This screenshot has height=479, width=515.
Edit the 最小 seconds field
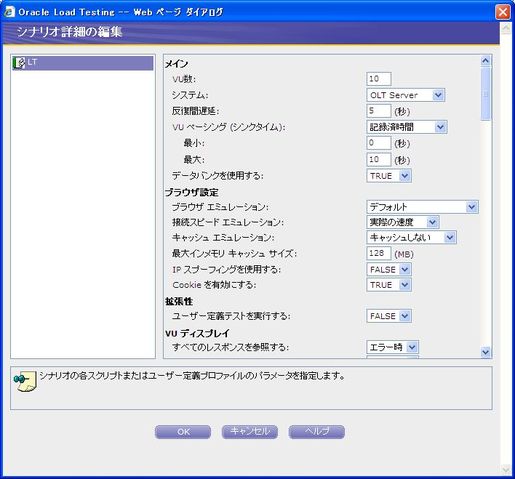click(378, 143)
